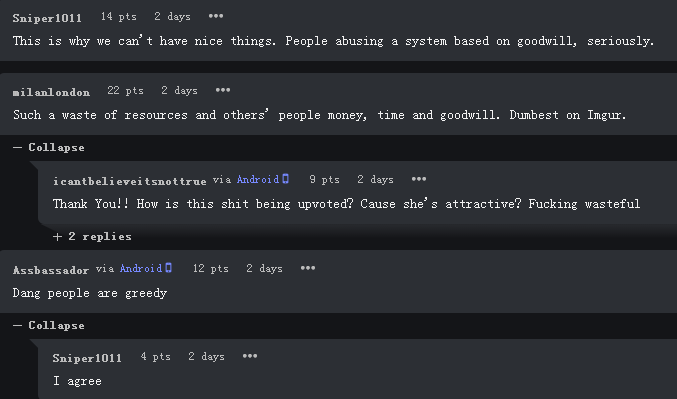Open the three-dot menu on Assbassador's comment

(x=308, y=268)
